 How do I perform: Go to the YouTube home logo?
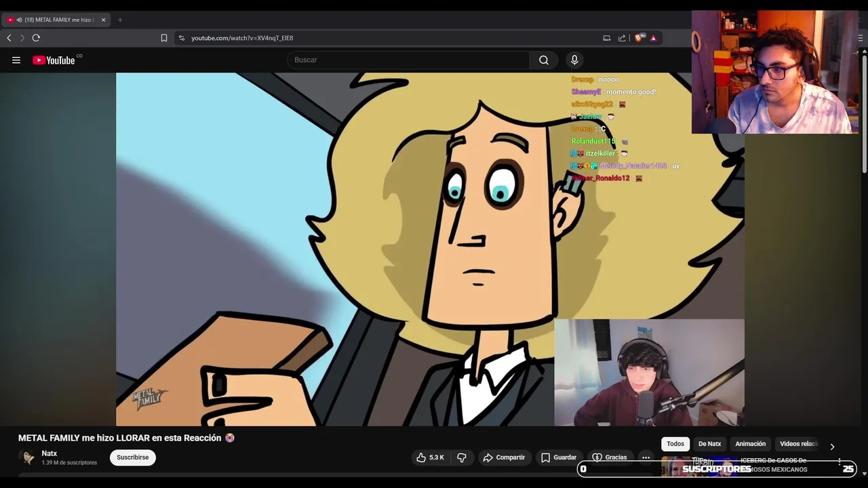(54, 60)
